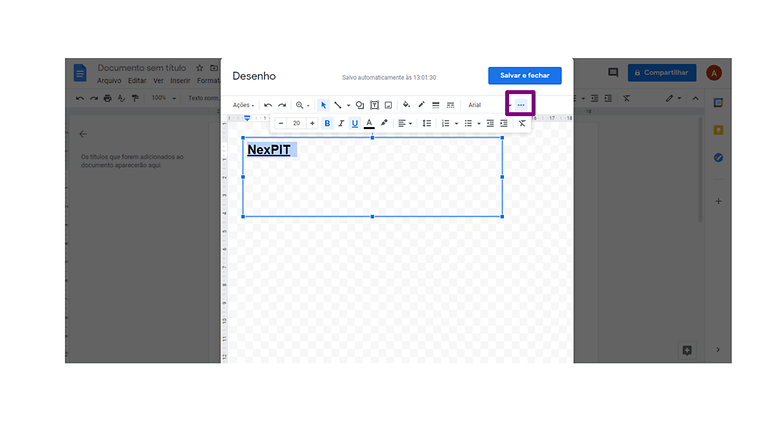Open Inserir menu in Docs window
782x440 pixels.
[180, 81]
